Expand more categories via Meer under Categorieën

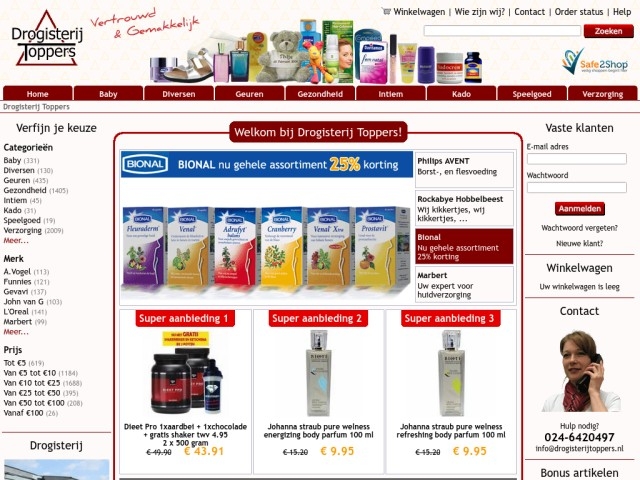(x=16, y=240)
